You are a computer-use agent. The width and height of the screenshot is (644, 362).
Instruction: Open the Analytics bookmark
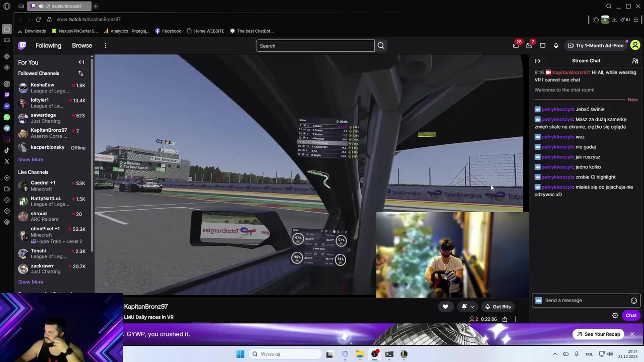click(126, 31)
